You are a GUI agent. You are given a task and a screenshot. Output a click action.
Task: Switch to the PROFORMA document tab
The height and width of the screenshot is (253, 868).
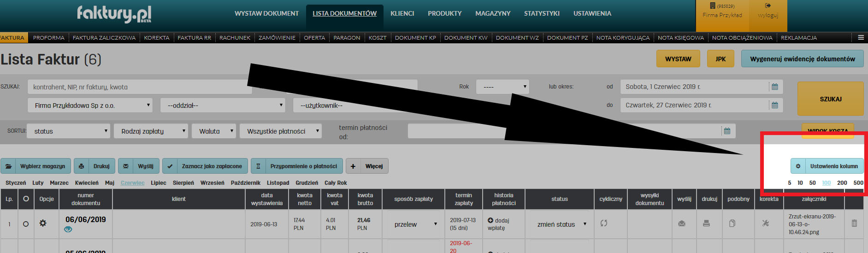48,38
